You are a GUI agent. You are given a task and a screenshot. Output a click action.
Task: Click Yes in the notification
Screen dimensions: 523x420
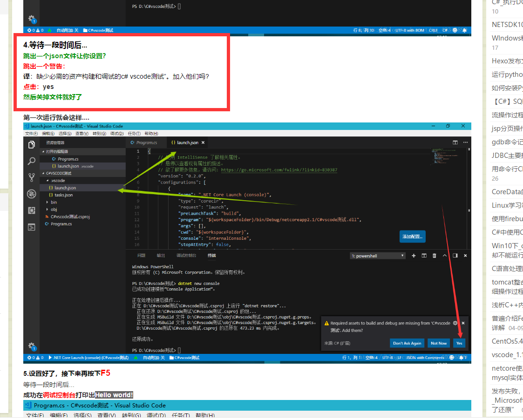[x=459, y=343]
